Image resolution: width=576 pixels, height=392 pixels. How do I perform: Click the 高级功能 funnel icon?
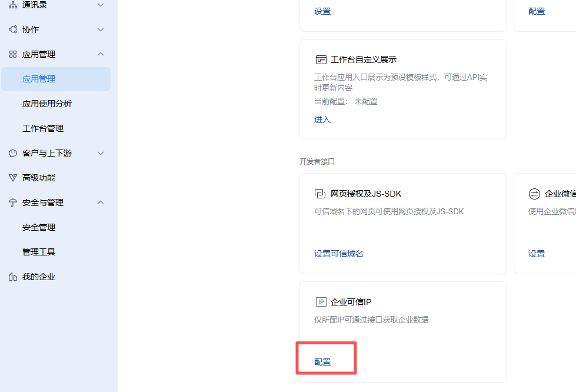13,177
